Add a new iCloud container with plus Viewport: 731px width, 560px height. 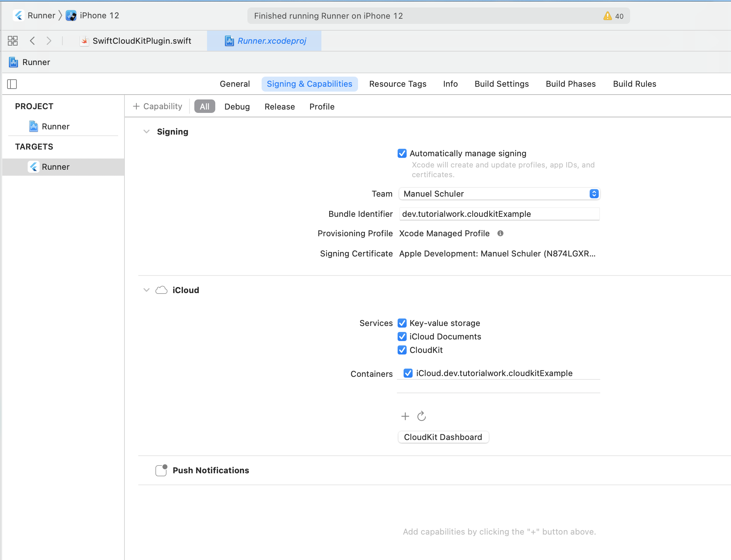405,416
